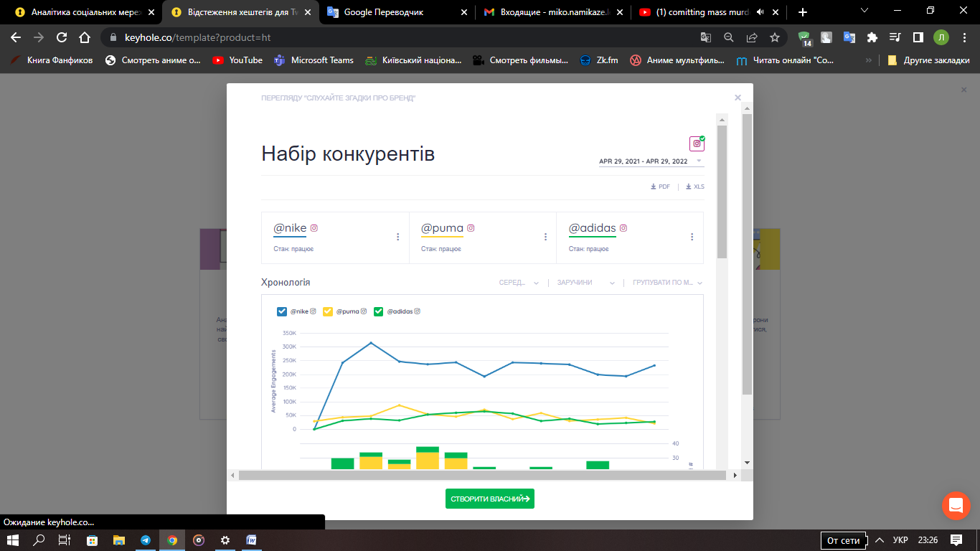Open the three-dot menu for @nike
Screen dimensions: 980x551
point(398,237)
